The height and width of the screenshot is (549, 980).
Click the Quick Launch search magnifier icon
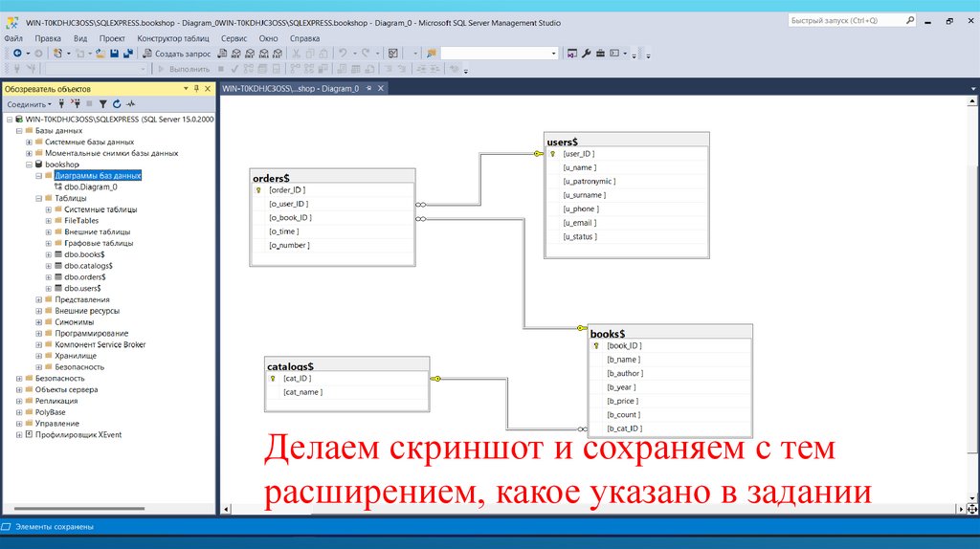(910, 21)
